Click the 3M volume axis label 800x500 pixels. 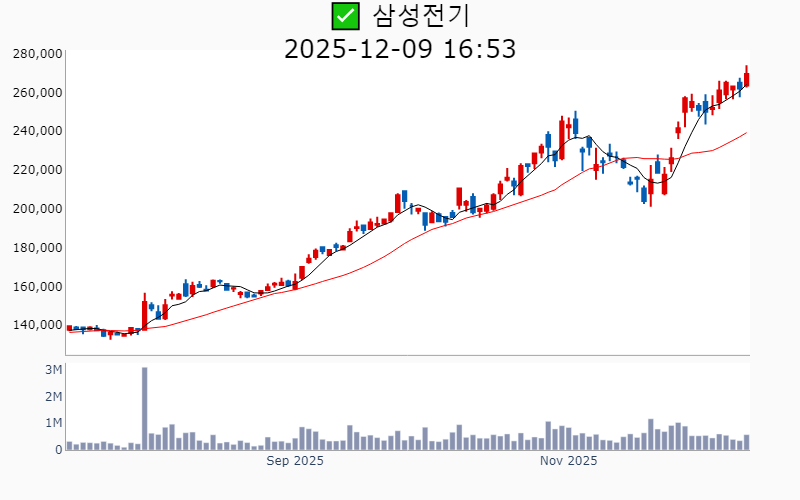(x=54, y=370)
